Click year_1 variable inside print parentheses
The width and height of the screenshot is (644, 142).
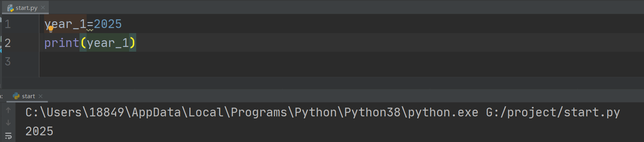(x=108, y=43)
